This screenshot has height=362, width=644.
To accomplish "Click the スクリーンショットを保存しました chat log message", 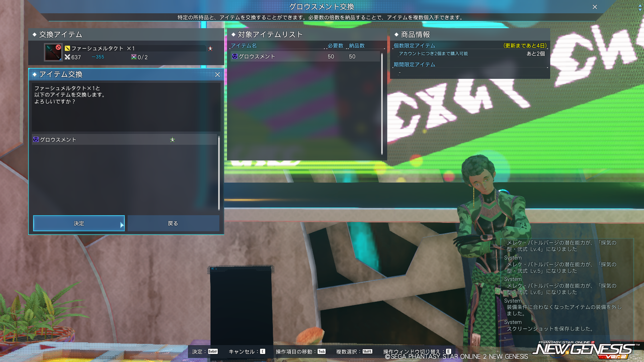I will pos(550,329).
